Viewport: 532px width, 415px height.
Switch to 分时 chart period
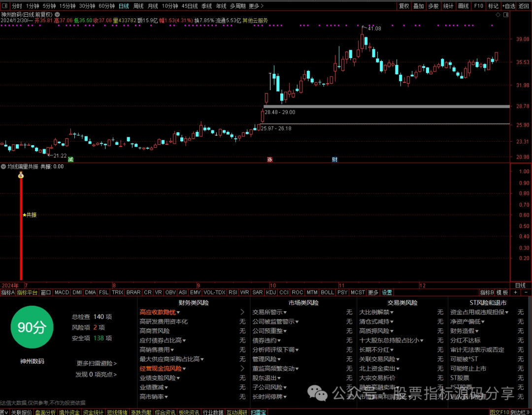17,6
